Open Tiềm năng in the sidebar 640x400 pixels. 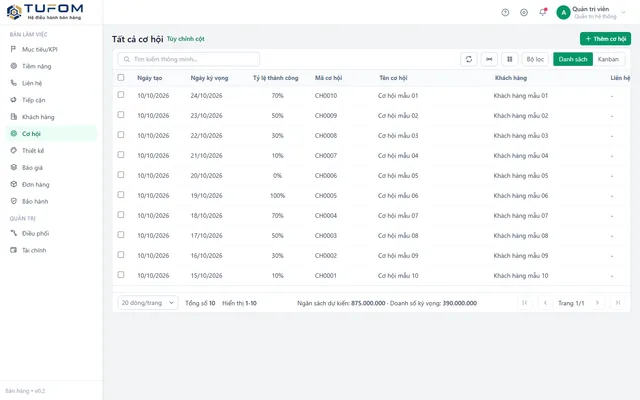(51, 66)
